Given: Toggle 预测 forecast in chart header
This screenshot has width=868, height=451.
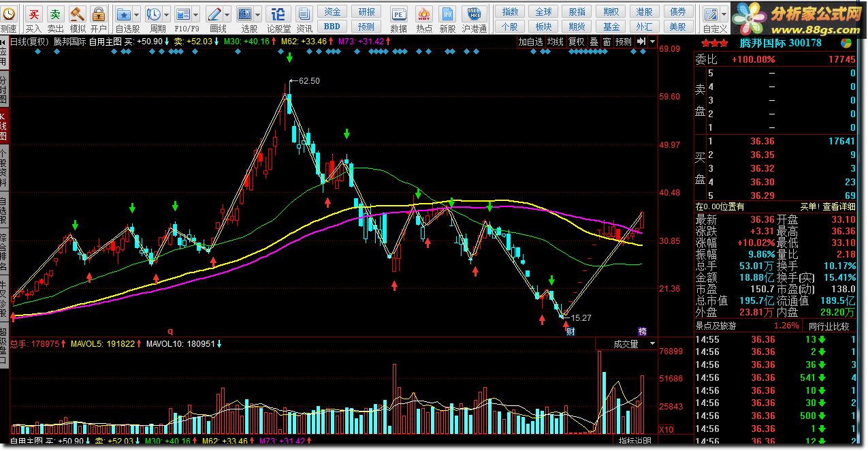Looking at the screenshot, I should (624, 42).
